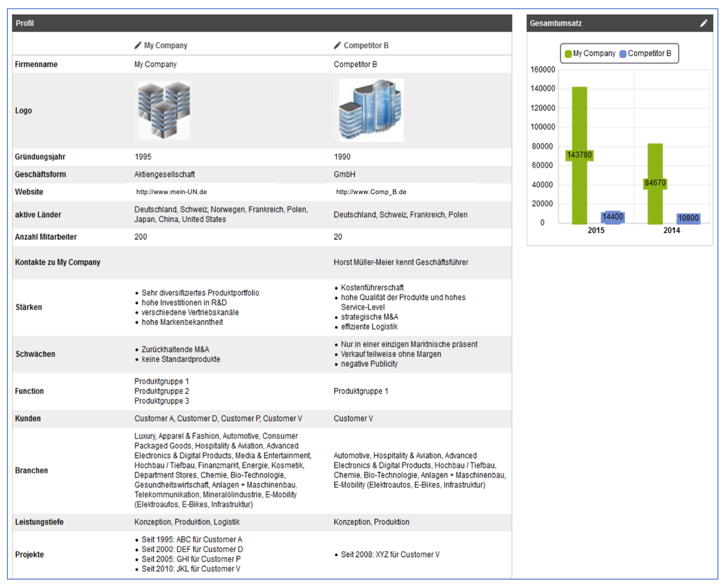Select the green 2014 bar labeled 84670
This screenshot has height=588, width=728.
click(x=655, y=184)
